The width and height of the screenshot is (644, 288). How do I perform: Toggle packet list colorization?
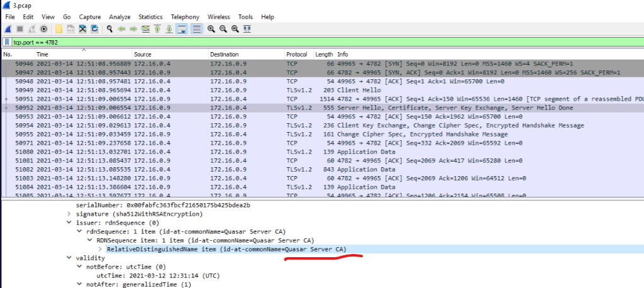click(x=196, y=29)
